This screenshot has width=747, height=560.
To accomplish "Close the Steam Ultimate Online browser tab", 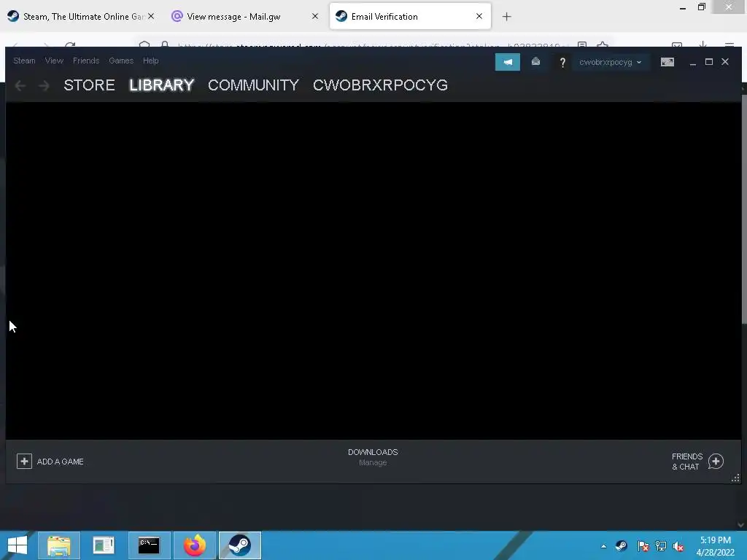I will click(x=151, y=16).
